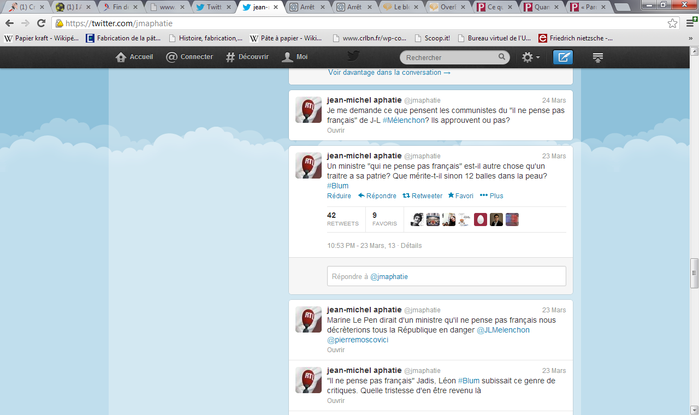699x415 pixels.
Task: Click browser back arrow
Action: tap(9, 23)
